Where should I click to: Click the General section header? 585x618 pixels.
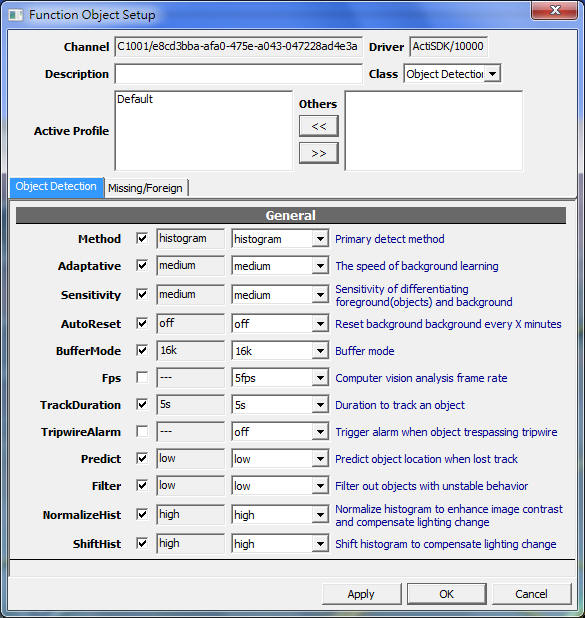coord(291,215)
